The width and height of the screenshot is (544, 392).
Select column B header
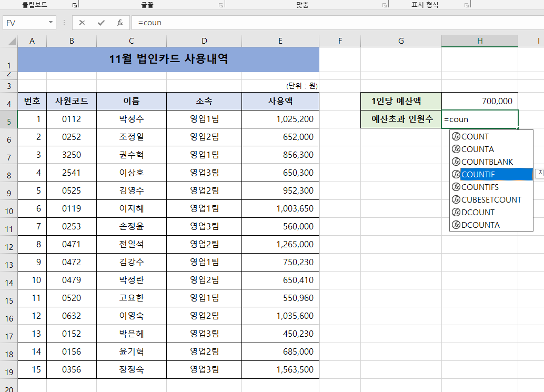point(72,41)
